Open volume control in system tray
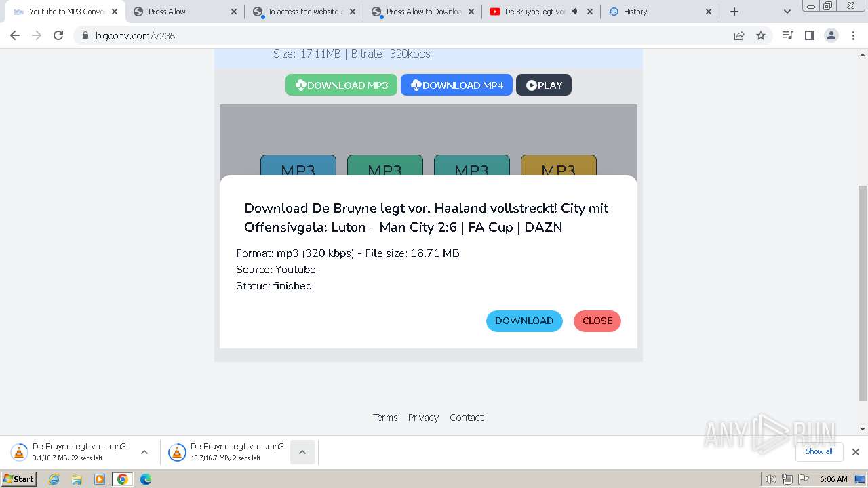 [770, 479]
